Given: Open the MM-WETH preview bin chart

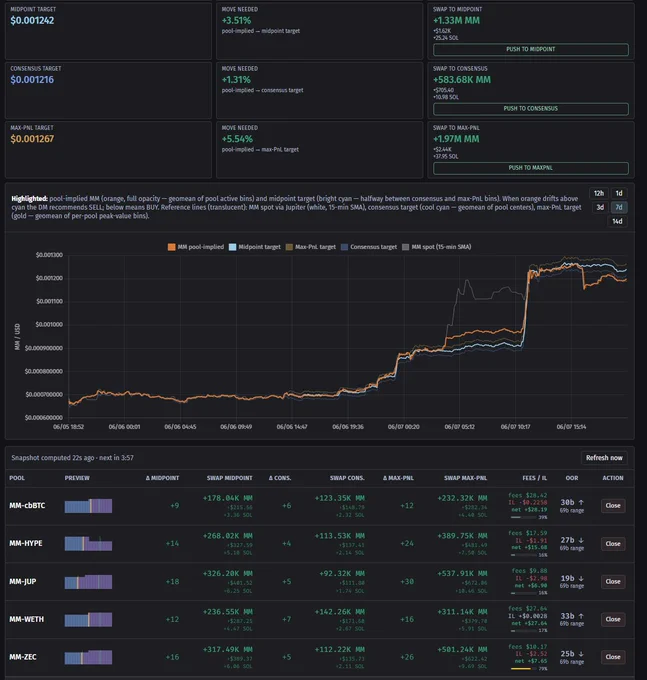Looking at the screenshot, I should click(88, 619).
